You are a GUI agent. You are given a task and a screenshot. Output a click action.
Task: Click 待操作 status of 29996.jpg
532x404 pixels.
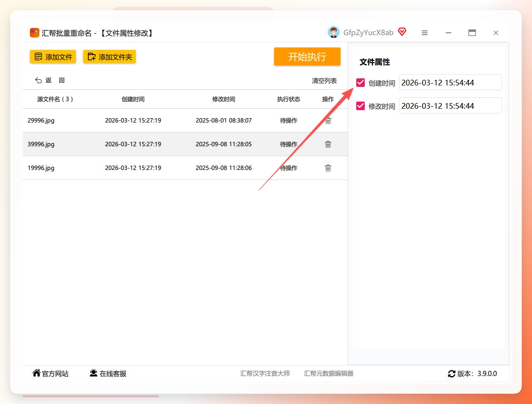tap(289, 121)
